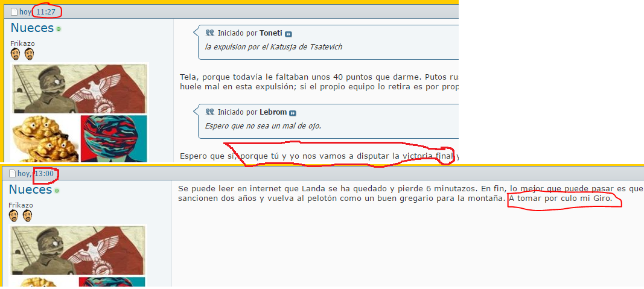This screenshot has height=289, width=644.
Task: Click line starting 'Se puede leer en internet'
Action: click(410, 189)
